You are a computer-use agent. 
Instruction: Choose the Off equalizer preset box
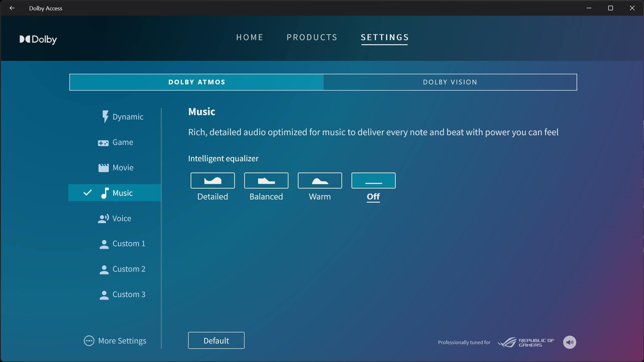coord(373,180)
